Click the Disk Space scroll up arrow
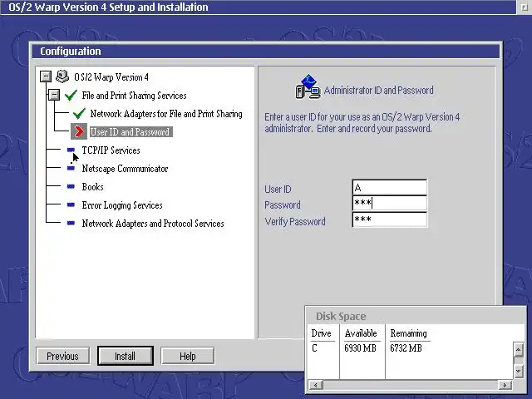 518,349
